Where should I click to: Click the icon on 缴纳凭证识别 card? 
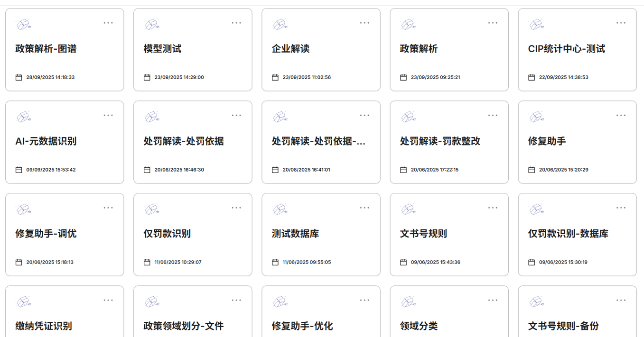coord(23,301)
